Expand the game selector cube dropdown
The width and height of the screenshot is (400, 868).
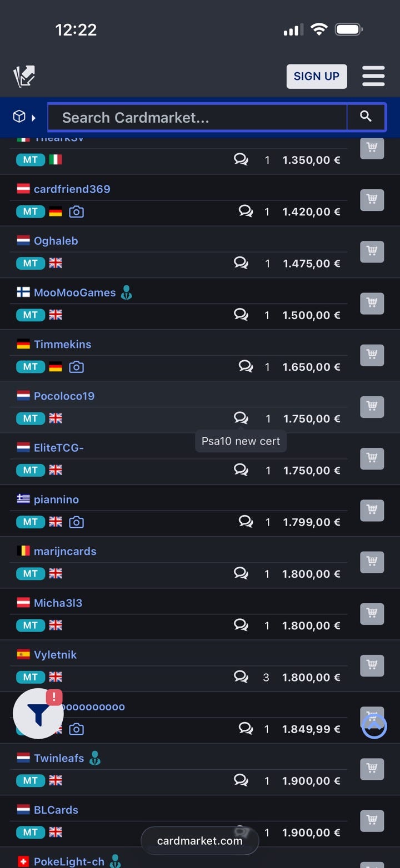(24, 117)
